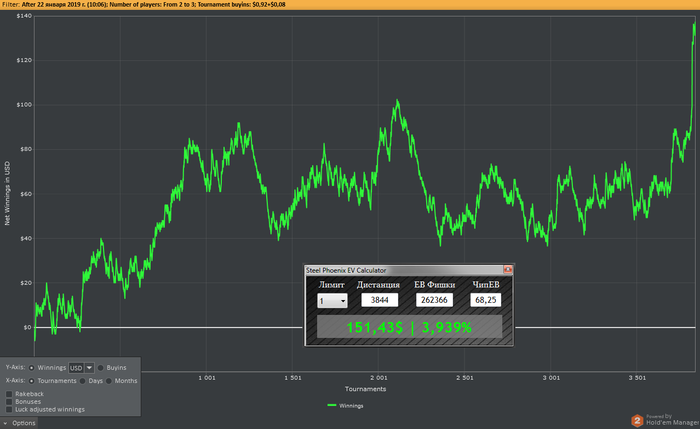Click the EB Фишки field showing 262366
The height and width of the screenshot is (429, 700).
click(x=434, y=300)
